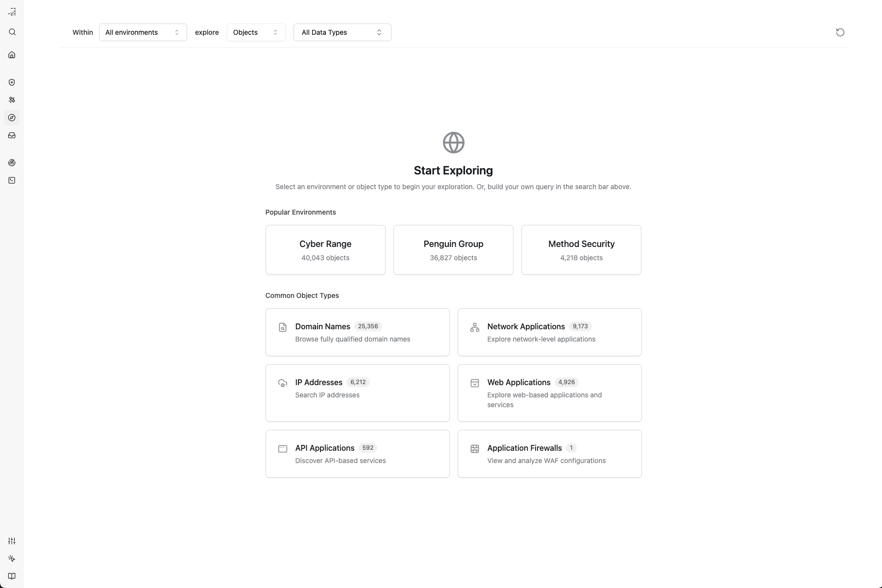Choose the Penguin Group environment card

(x=453, y=250)
